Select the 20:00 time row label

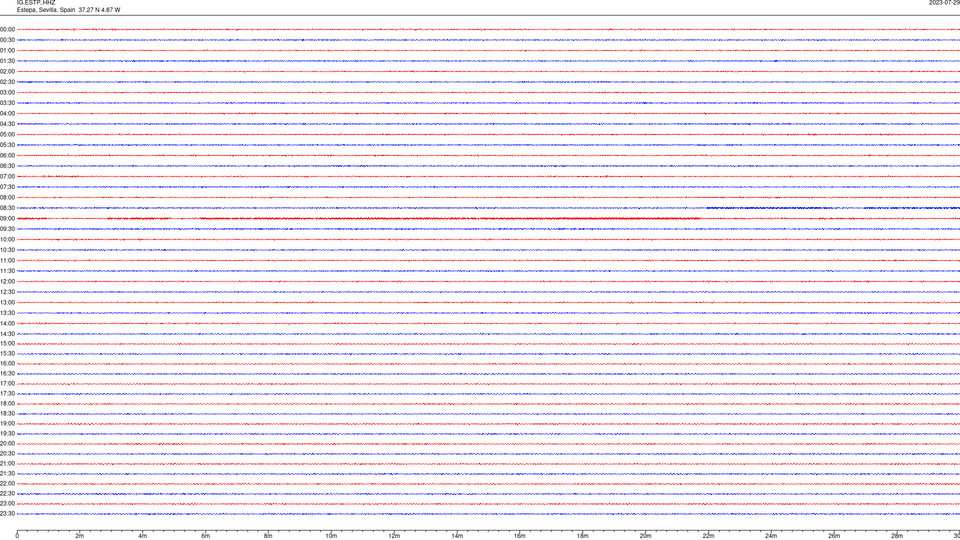tap(7, 444)
